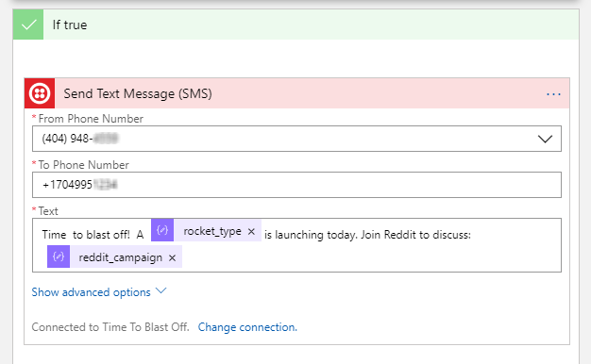The height and width of the screenshot is (364, 591).
Task: Select the rocket_type token label
Action: [212, 231]
